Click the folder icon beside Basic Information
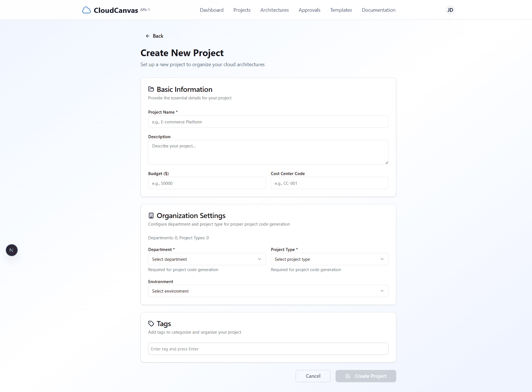 (151, 89)
